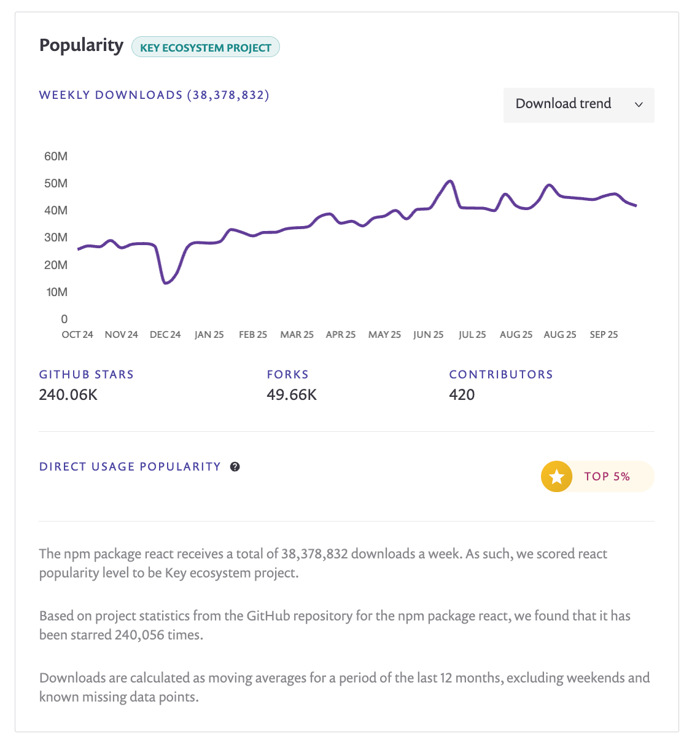Click the Contributors label
This screenshot has width=700, height=747.
pyautogui.click(x=501, y=375)
